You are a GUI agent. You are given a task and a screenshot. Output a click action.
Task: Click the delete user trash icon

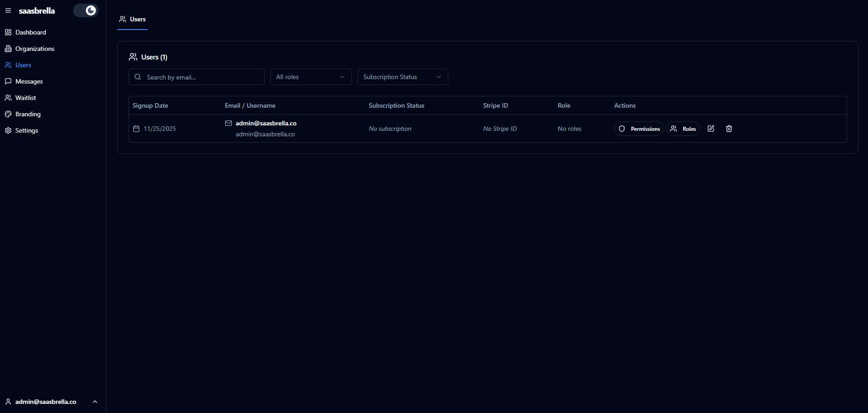pos(729,129)
